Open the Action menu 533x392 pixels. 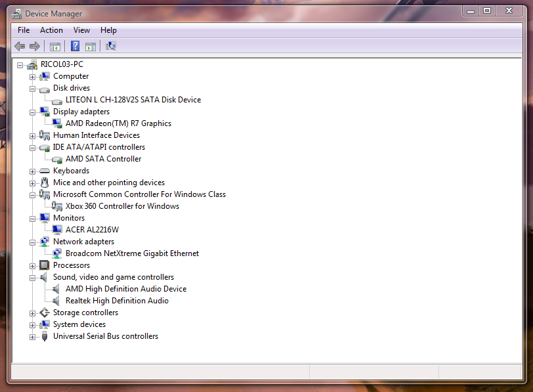click(51, 30)
